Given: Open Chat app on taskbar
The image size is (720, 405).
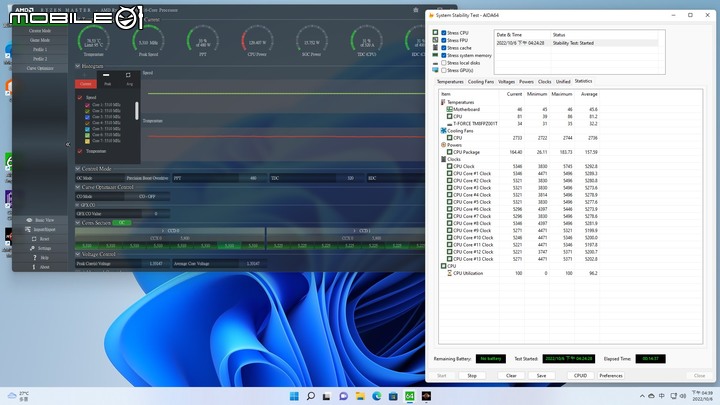Looking at the screenshot, I should click(x=343, y=396).
